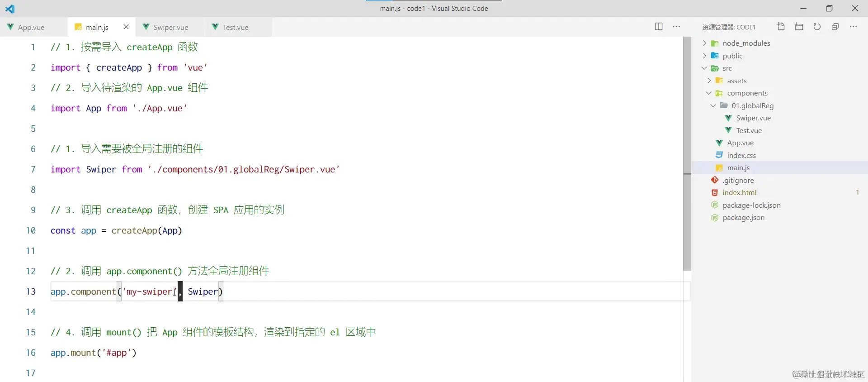This screenshot has height=382, width=868.
Task: Expand the assets folder chevron
Action: click(x=709, y=81)
